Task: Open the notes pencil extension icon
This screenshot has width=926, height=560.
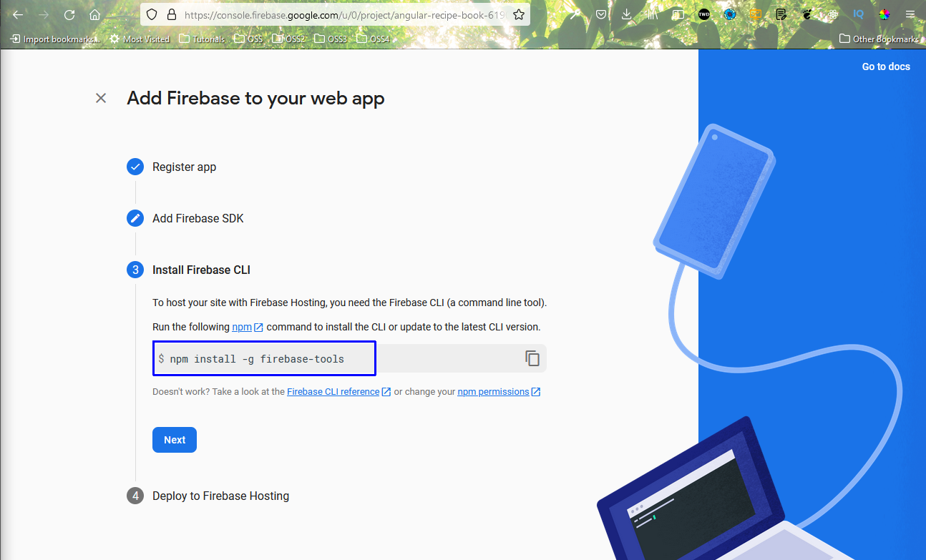Action: [x=781, y=14]
